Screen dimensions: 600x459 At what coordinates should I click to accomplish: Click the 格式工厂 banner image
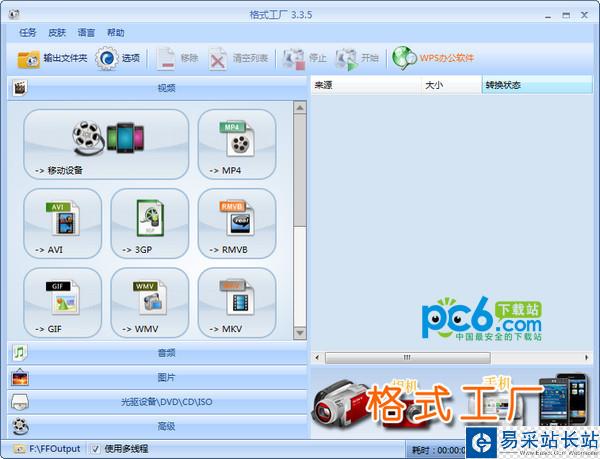pyautogui.click(x=452, y=403)
